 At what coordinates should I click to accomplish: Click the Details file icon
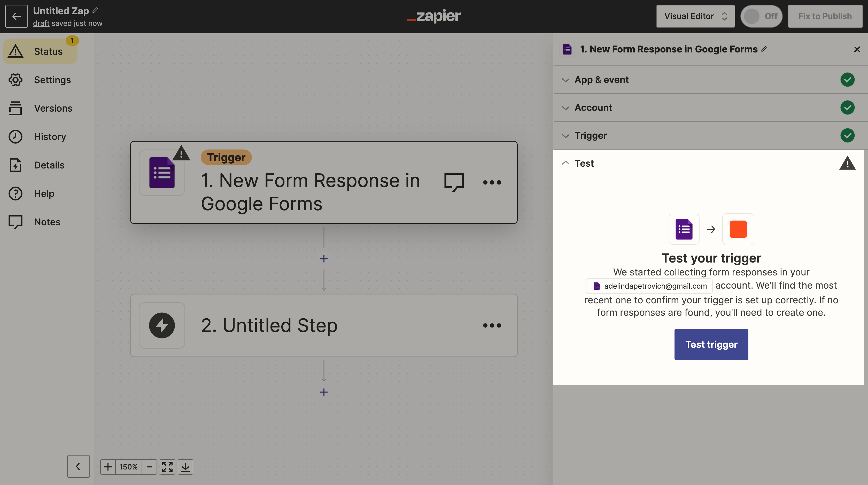(16, 165)
